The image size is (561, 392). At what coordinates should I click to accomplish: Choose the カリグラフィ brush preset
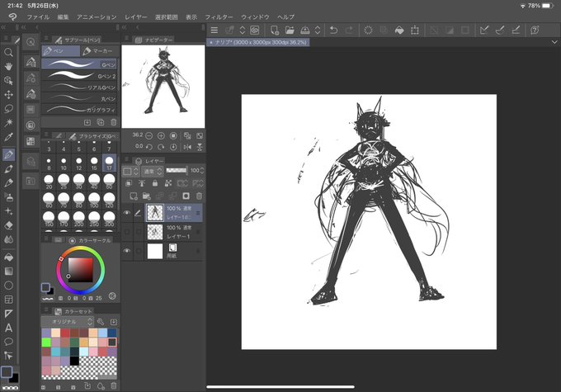79,109
